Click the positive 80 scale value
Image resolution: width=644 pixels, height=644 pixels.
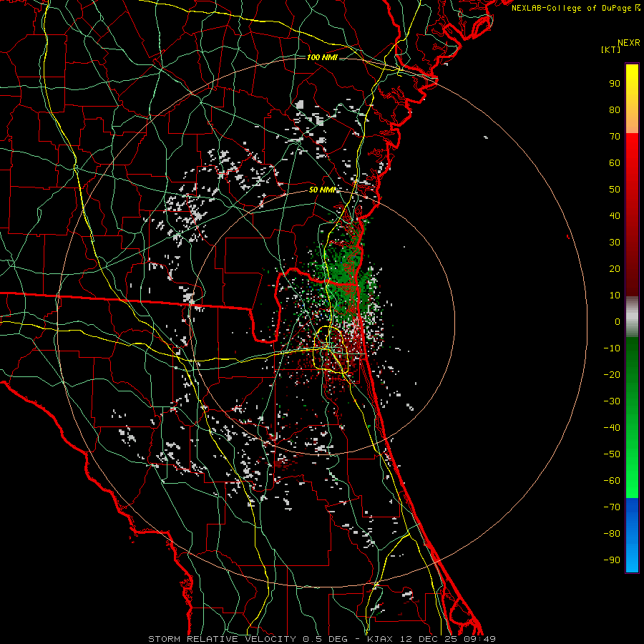pos(615,110)
